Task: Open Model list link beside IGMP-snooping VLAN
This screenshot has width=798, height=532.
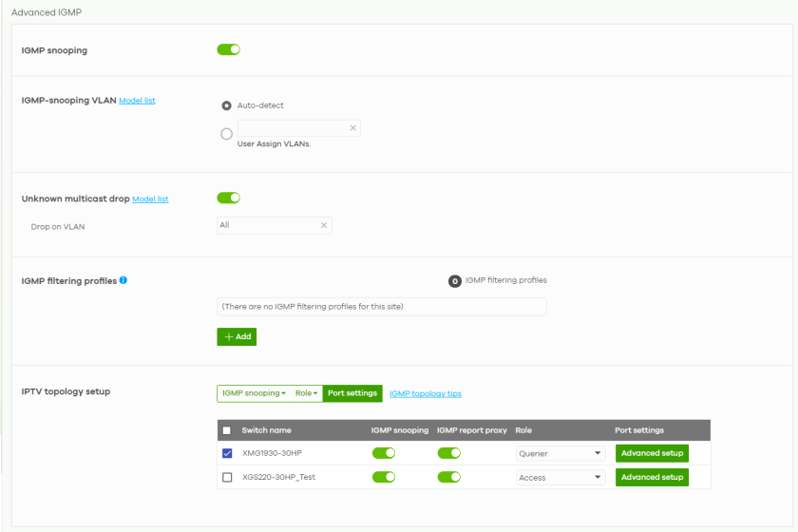Action: pyautogui.click(x=137, y=101)
